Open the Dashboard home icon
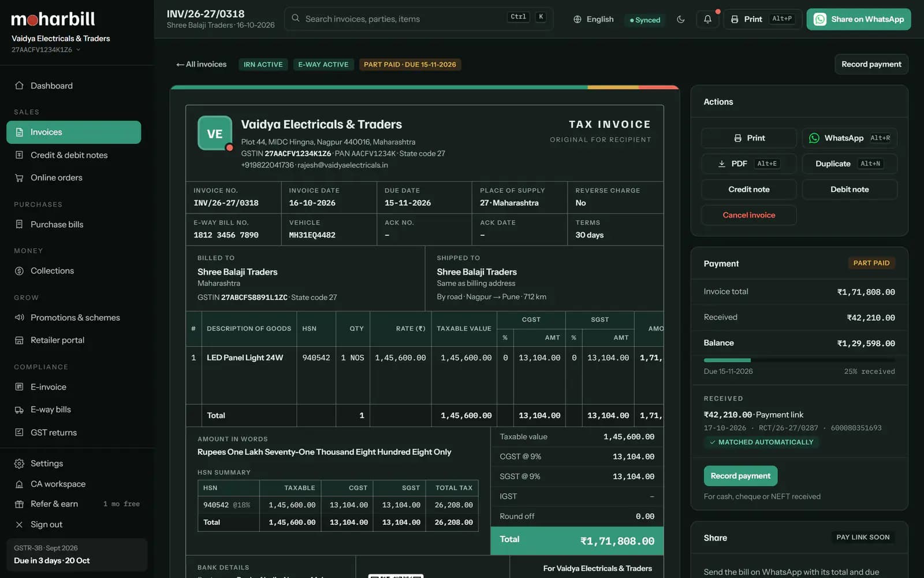 pyautogui.click(x=19, y=86)
